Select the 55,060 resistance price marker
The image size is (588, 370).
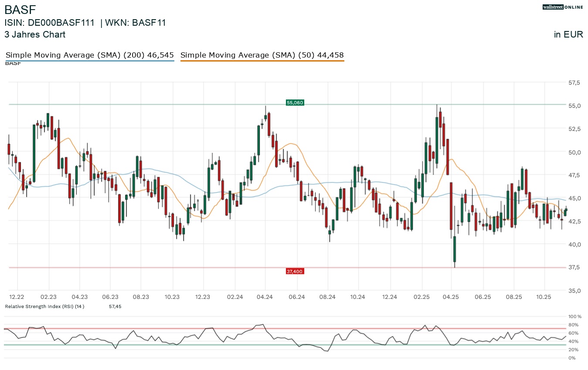point(295,103)
